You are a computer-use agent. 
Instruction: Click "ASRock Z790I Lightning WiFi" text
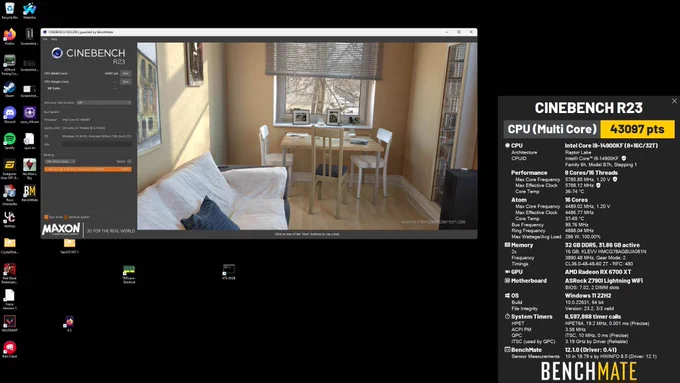[x=604, y=281]
